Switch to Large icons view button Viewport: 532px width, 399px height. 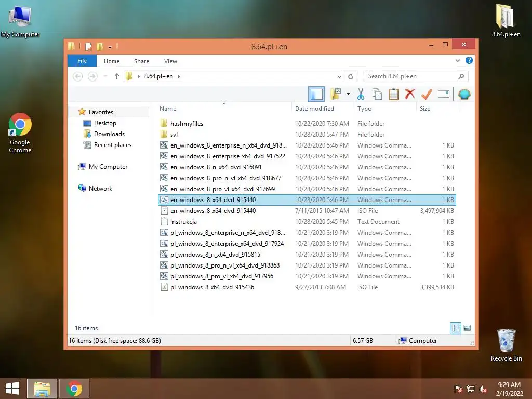467,328
